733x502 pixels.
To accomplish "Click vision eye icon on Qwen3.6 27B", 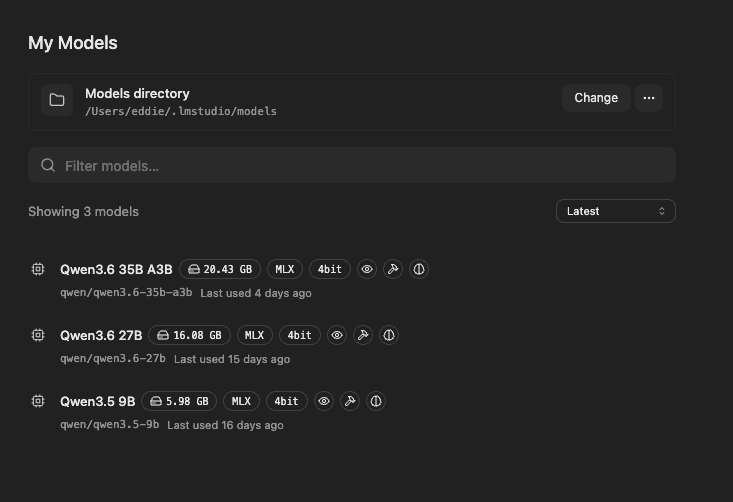I will (337, 335).
